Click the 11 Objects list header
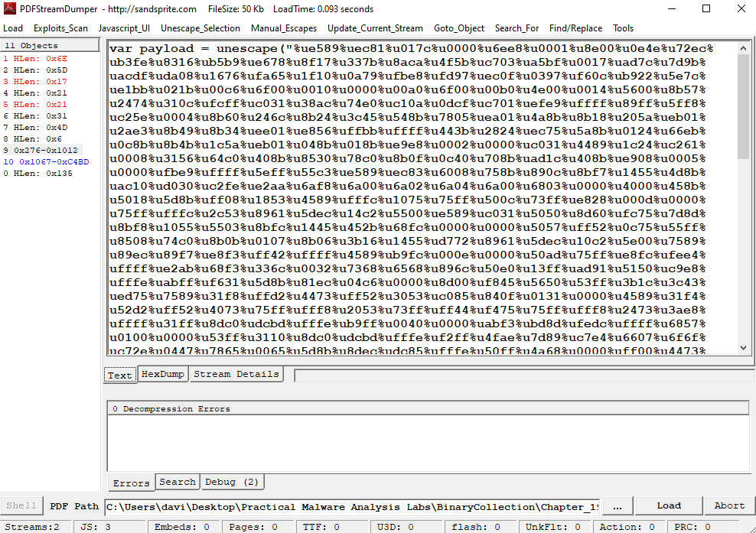The height and width of the screenshot is (533, 756). pyautogui.click(x=50, y=45)
